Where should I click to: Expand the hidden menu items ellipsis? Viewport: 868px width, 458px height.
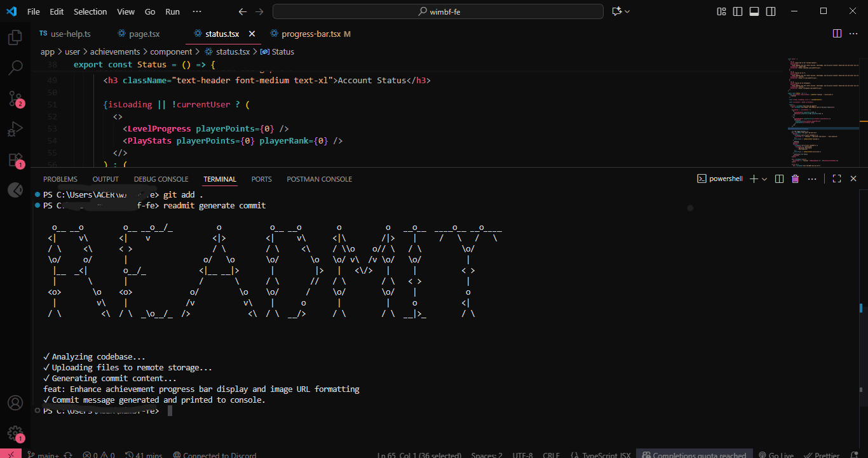(197, 11)
